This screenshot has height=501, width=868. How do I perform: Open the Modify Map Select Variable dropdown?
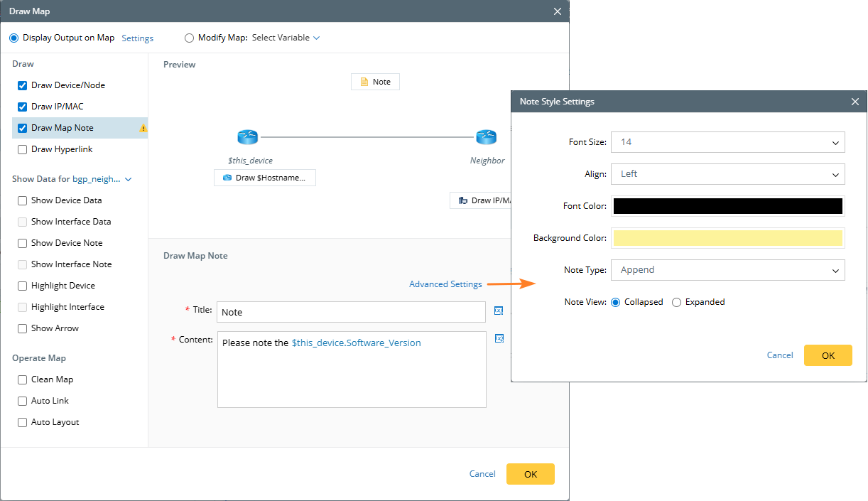click(286, 38)
